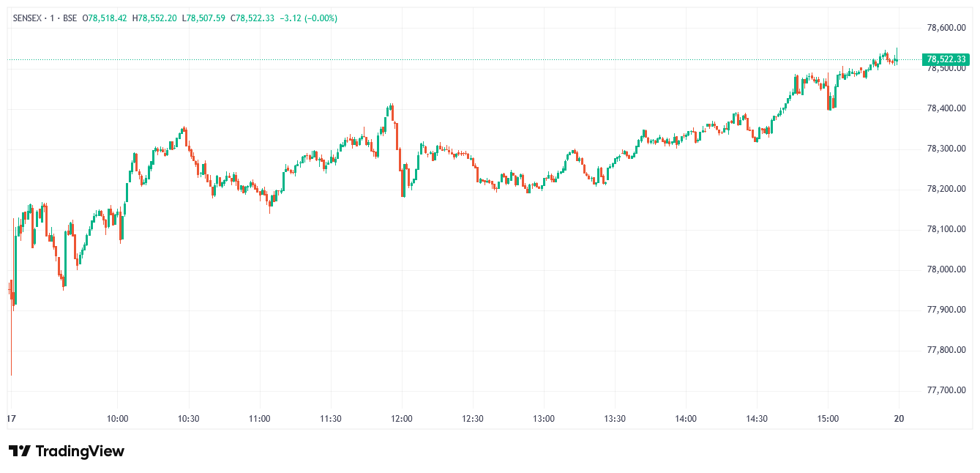The width and height of the screenshot is (980, 473).
Task: Click the 78,000.00 price axis label
Action: coord(946,269)
